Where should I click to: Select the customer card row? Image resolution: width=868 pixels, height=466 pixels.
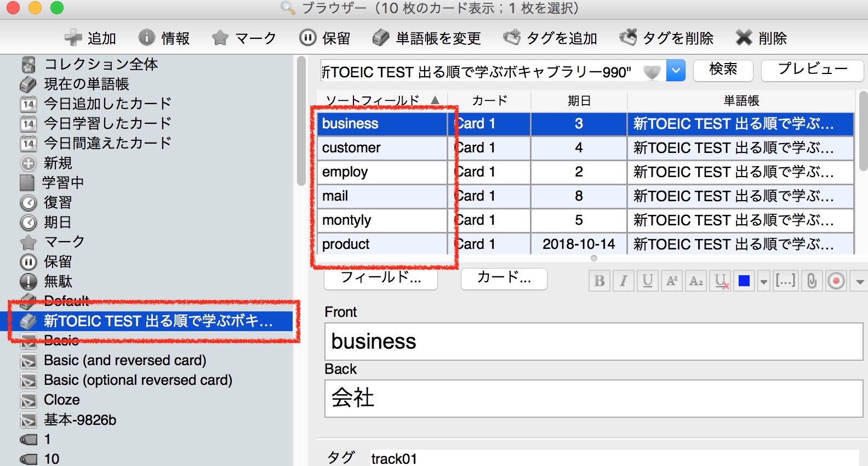pyautogui.click(x=586, y=147)
